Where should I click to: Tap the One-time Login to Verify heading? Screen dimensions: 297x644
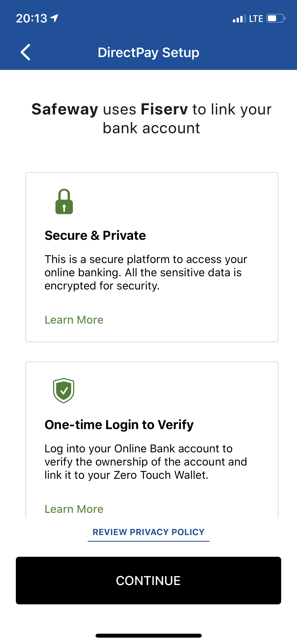119,425
